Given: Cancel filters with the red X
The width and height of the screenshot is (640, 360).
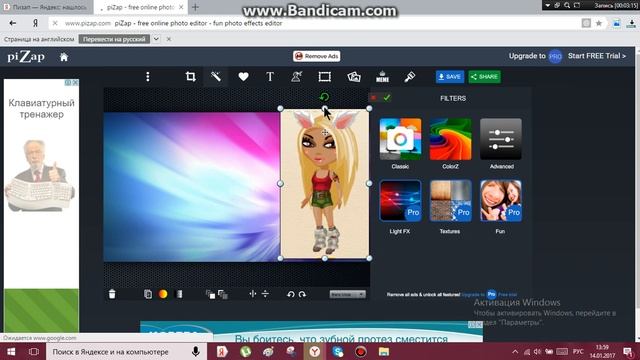Looking at the screenshot, I should point(373,98).
